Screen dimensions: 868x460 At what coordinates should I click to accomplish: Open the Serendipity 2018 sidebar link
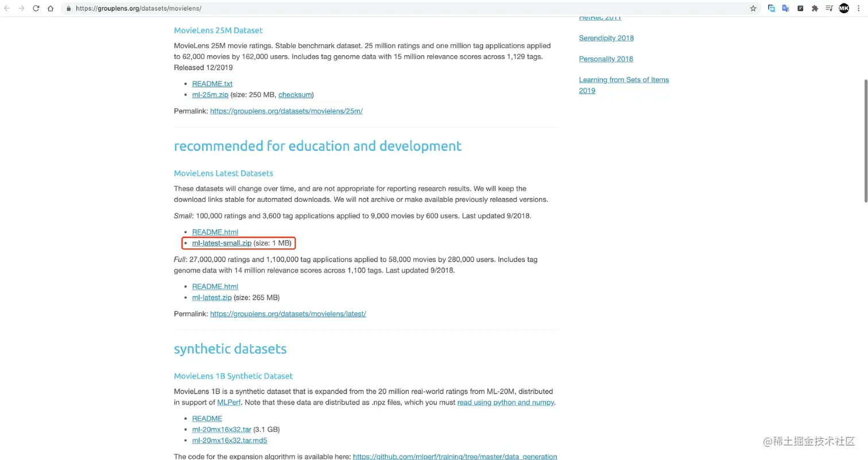pos(606,38)
